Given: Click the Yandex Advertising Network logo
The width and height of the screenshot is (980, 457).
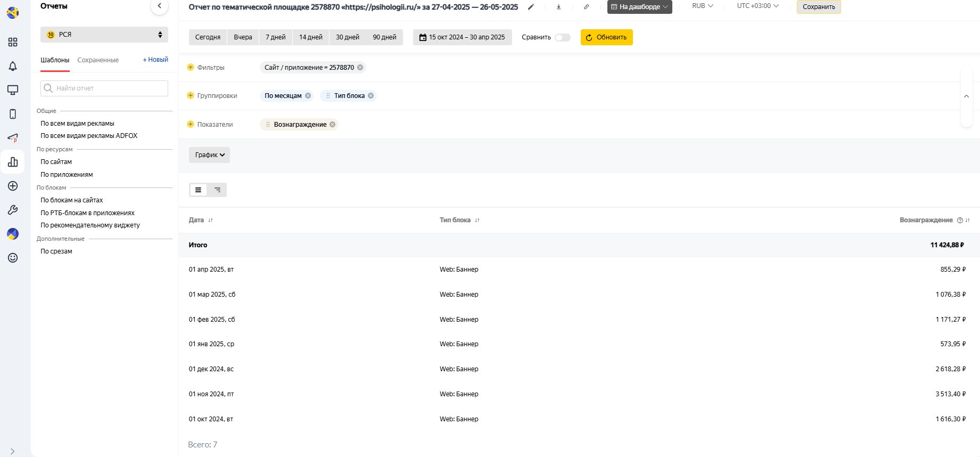Looking at the screenshot, I should click(x=13, y=12).
